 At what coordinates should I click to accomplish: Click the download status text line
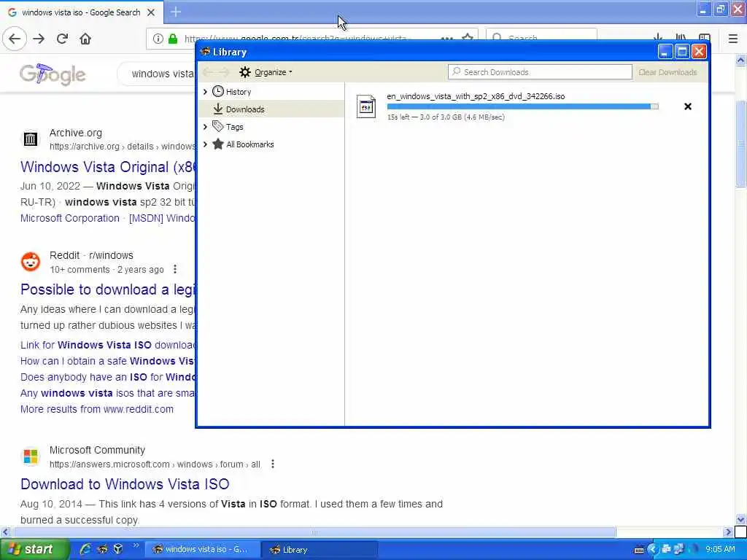(x=446, y=117)
